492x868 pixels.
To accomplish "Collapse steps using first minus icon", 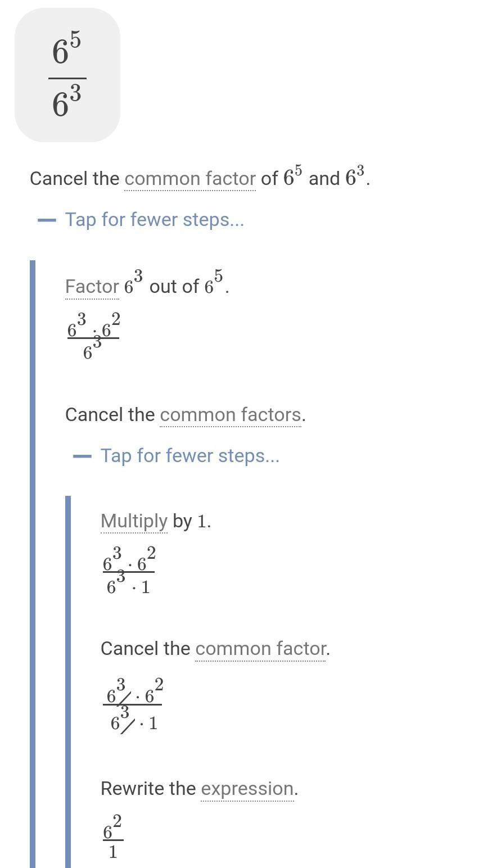I will (x=47, y=220).
